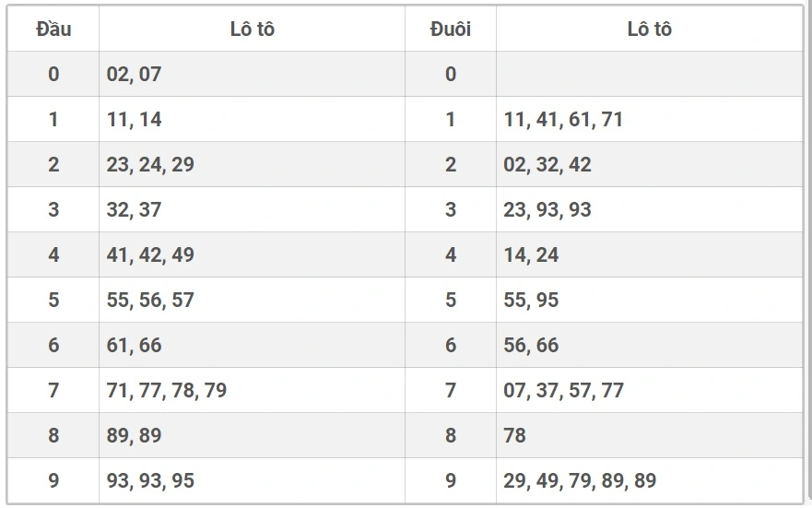Click the "71, 77, 78, 79" cell
The image size is (812, 508).
click(x=167, y=390)
